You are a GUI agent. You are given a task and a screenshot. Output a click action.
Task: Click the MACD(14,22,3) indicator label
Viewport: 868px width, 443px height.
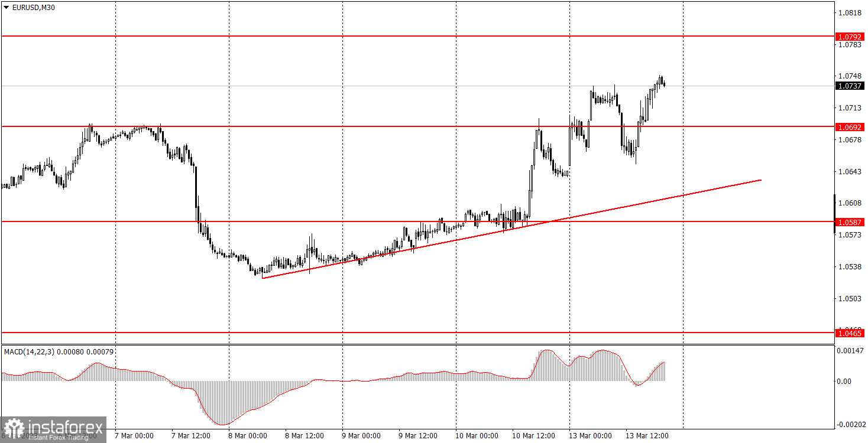[x=59, y=352]
